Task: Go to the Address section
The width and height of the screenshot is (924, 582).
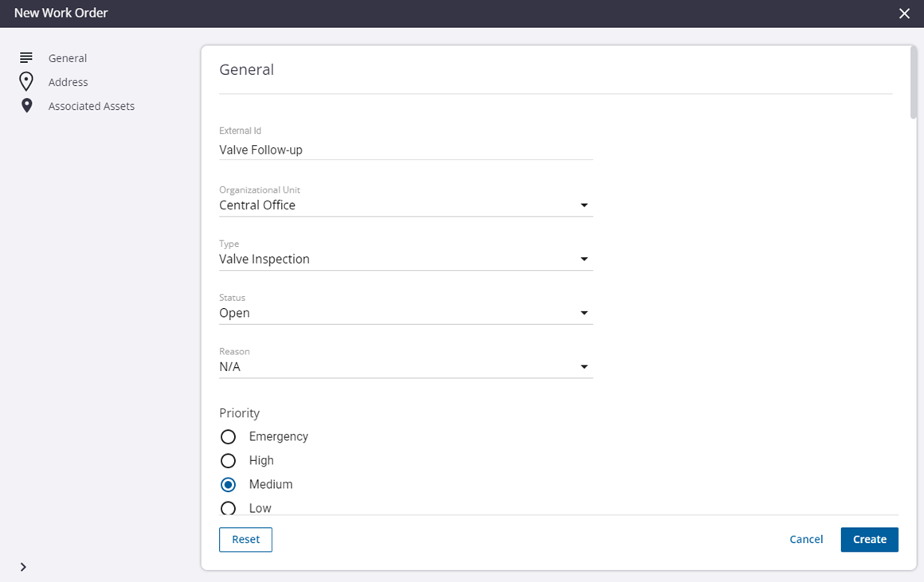Action: tap(69, 82)
